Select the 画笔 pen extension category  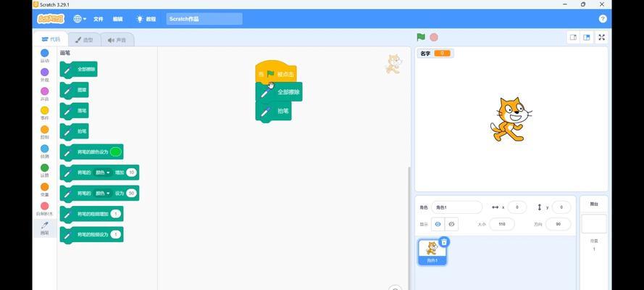click(44, 228)
